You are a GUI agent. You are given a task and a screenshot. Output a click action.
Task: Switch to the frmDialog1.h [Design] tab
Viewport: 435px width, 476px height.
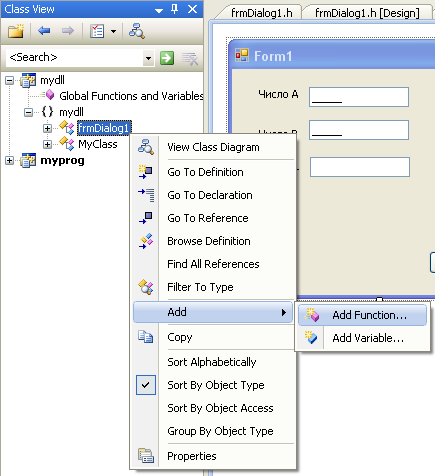coord(367,13)
